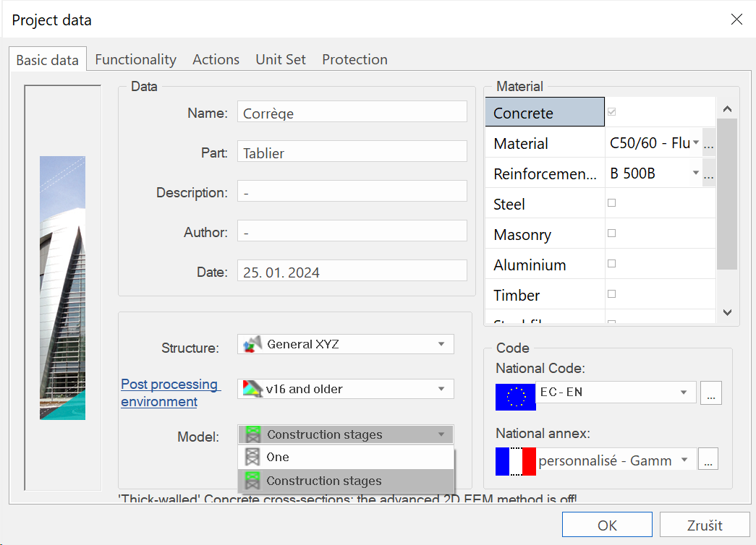Open the Unit Set tab
The image size is (756, 545).
point(281,59)
